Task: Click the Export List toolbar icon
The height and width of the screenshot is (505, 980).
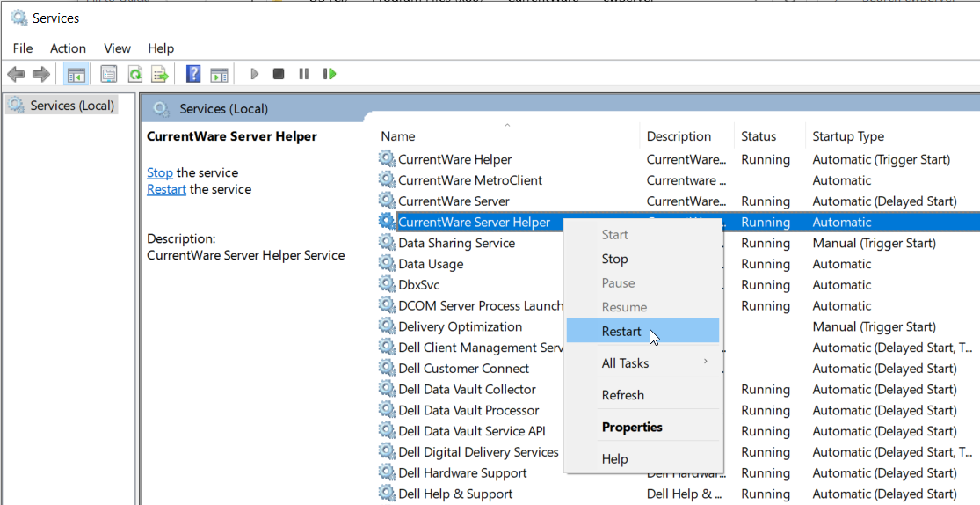Action: tap(160, 75)
